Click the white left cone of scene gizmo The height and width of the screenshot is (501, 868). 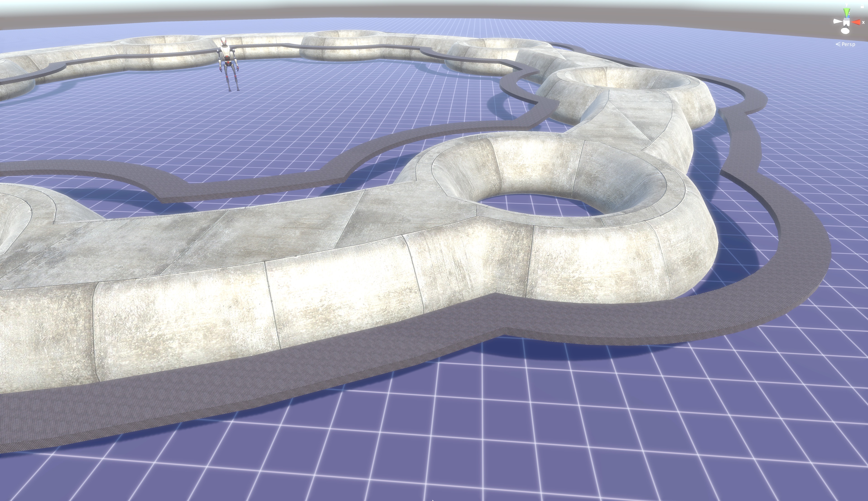tap(838, 21)
